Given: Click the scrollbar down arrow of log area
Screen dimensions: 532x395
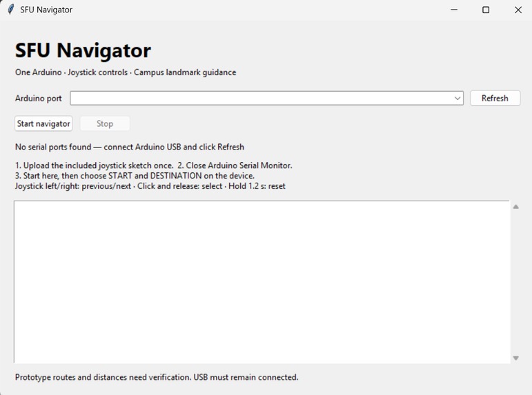Looking at the screenshot, I should 515,358.
